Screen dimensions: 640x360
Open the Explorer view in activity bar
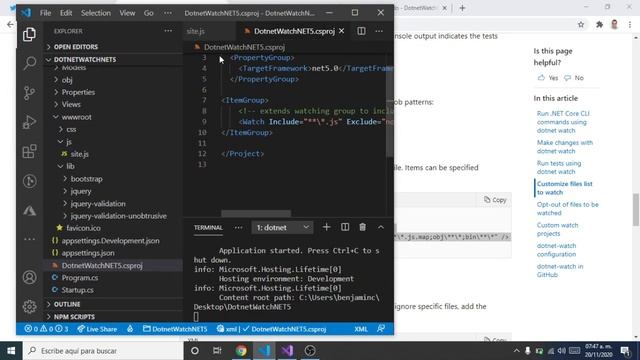coord(29,34)
